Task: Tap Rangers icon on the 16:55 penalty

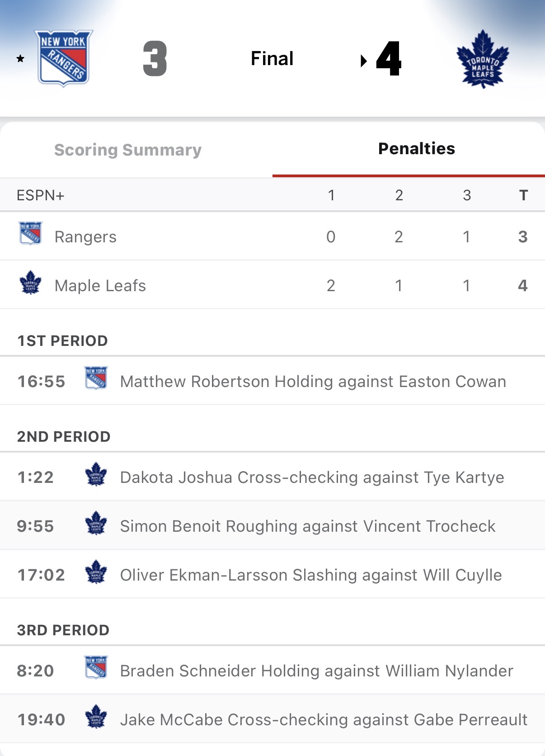Action: pos(96,378)
